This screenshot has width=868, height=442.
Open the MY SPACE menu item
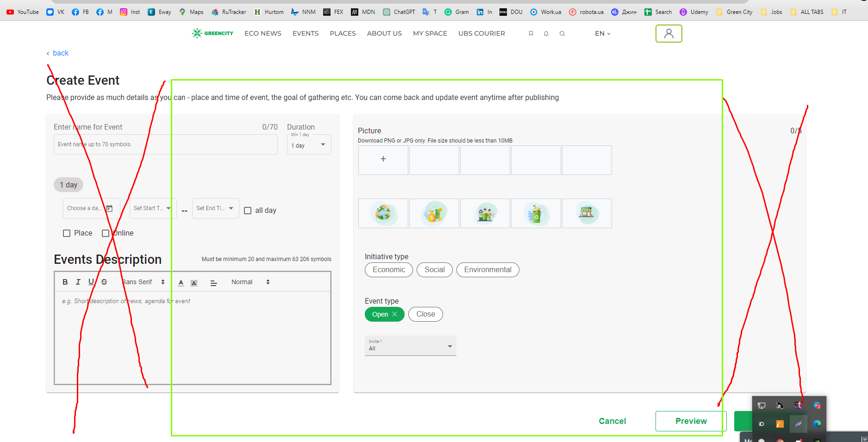click(x=430, y=33)
